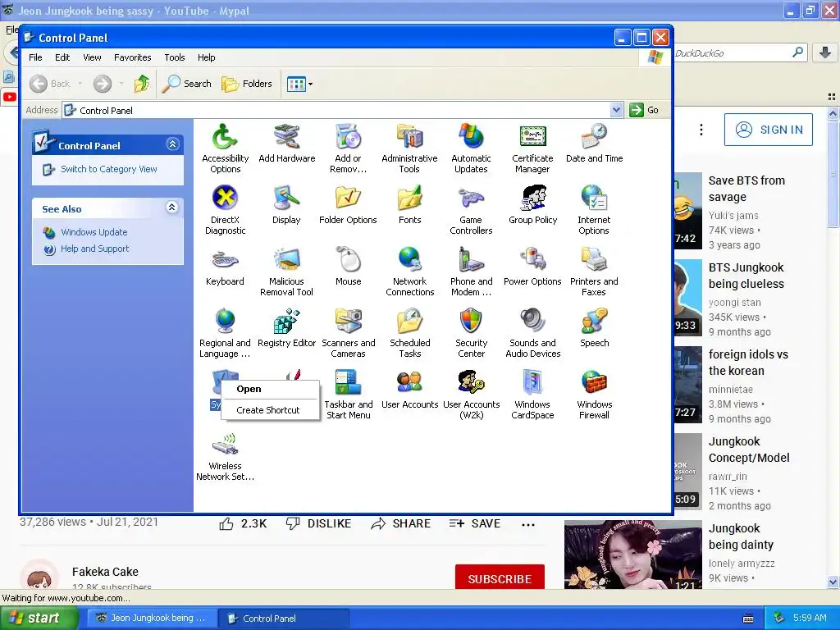Open Scanners and Cameras icon
The width and height of the screenshot is (840, 630).
click(x=348, y=334)
